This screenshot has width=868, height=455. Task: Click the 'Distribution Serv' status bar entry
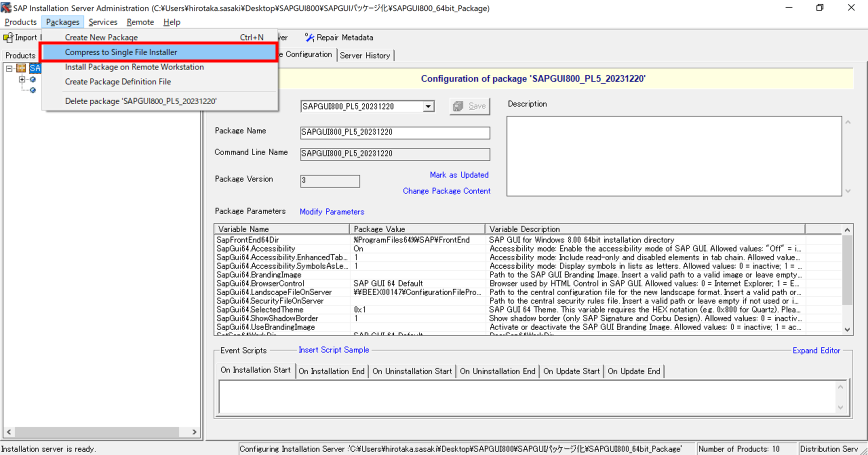(x=829, y=449)
